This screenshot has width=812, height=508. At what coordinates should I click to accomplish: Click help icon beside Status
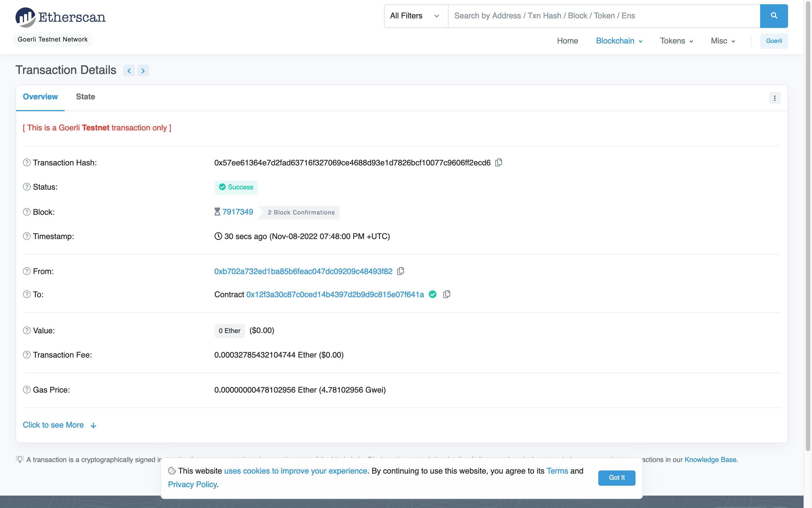tap(27, 187)
